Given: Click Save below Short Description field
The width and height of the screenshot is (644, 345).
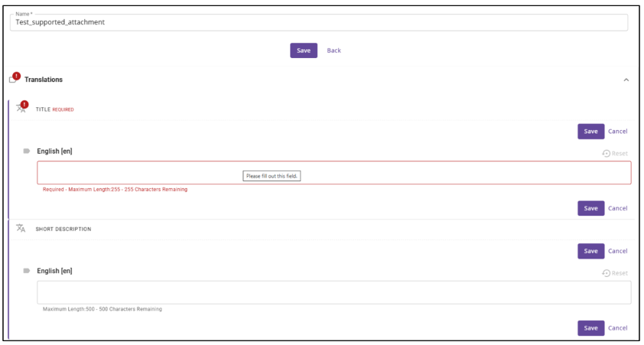Looking at the screenshot, I should (x=590, y=327).
